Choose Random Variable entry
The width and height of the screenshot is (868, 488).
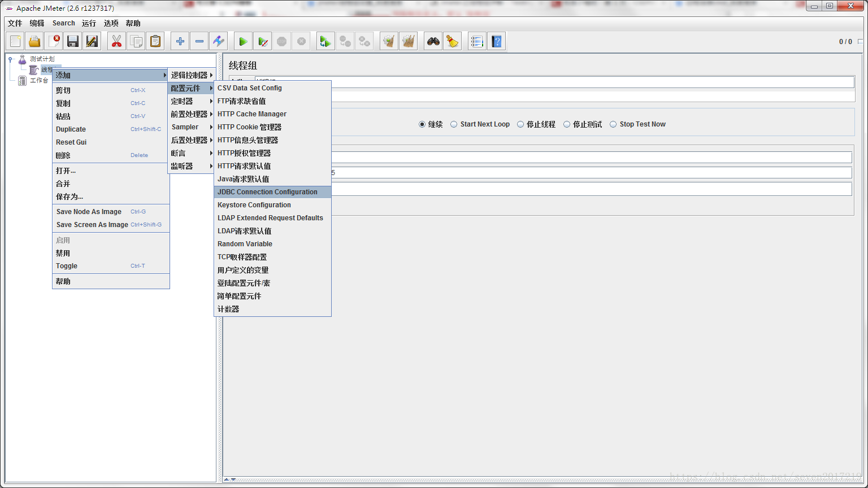coord(272,244)
